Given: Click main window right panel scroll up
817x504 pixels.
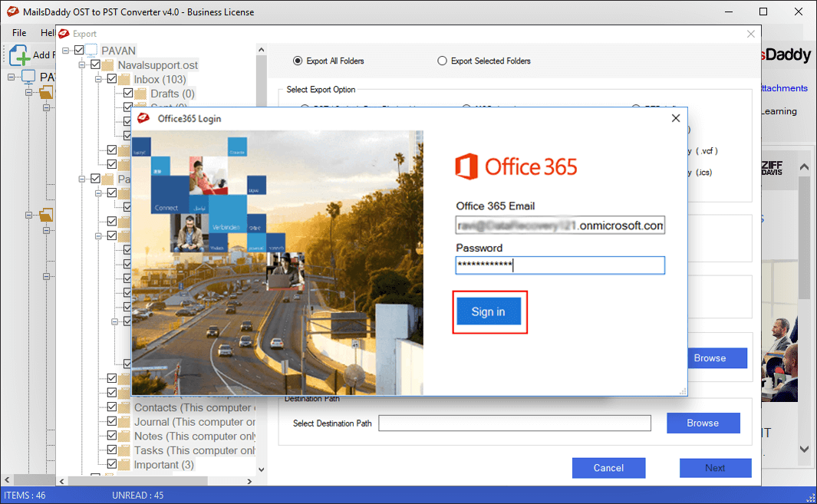Looking at the screenshot, I should click(x=805, y=167).
